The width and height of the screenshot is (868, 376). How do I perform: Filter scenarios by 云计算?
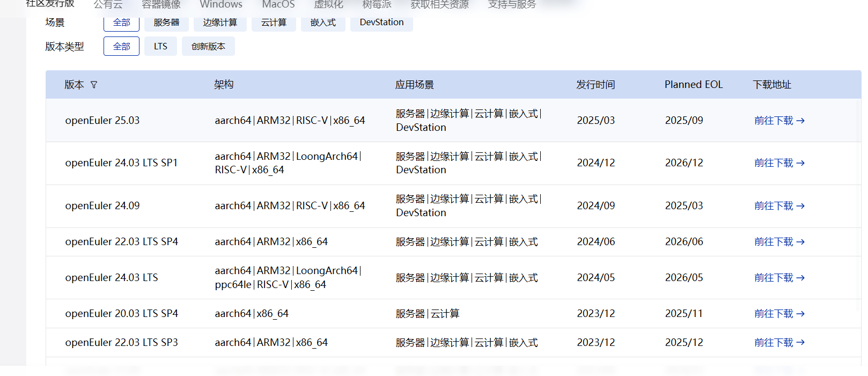pos(274,23)
